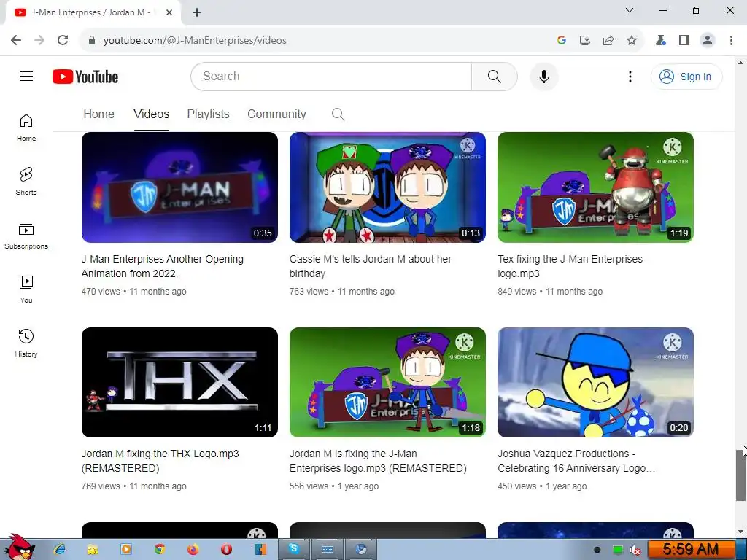Switch to the Playlists tab
This screenshot has height=560, width=747.
(x=208, y=114)
